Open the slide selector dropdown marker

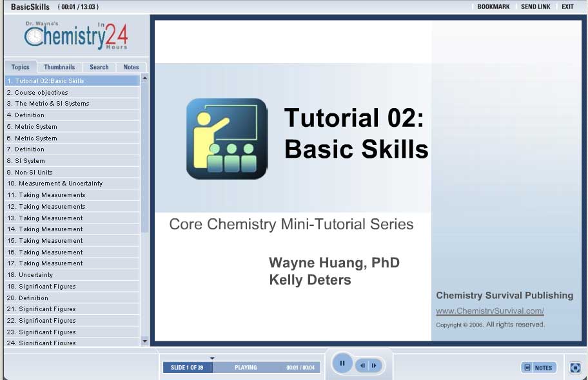(x=212, y=358)
